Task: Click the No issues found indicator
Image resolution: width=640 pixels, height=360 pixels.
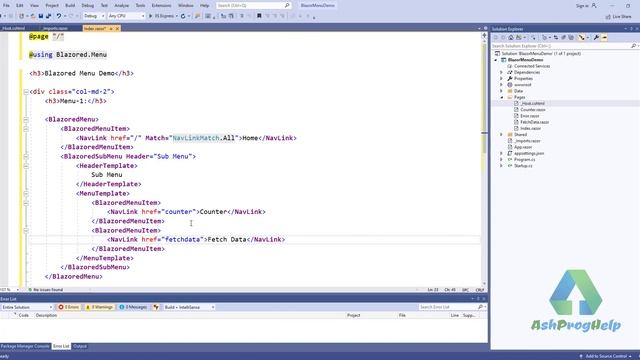Action: coord(45,290)
